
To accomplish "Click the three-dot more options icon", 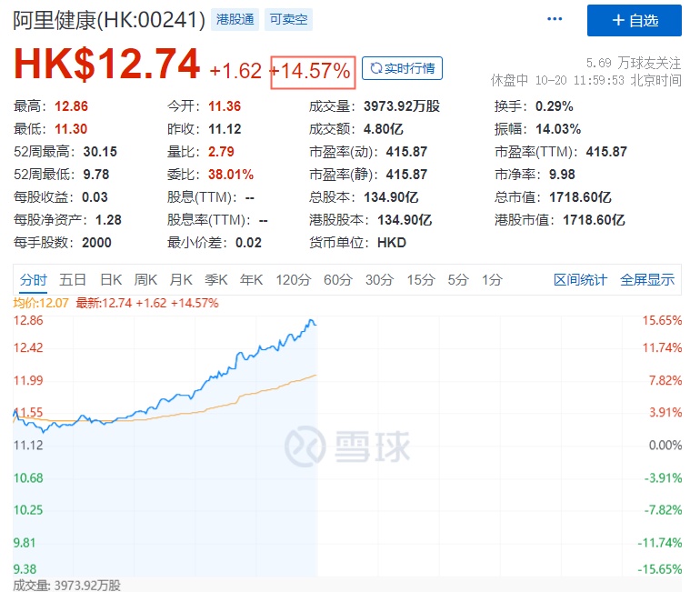I will [554, 19].
